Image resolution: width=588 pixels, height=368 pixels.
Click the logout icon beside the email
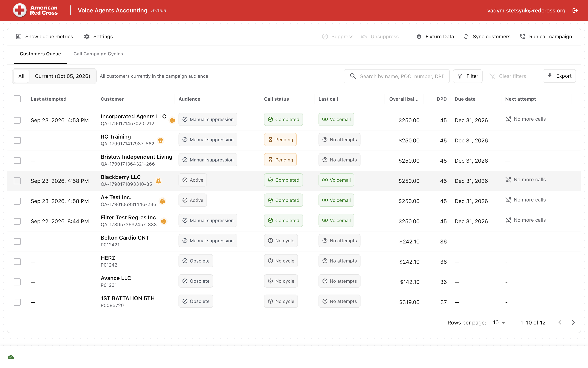575,10
